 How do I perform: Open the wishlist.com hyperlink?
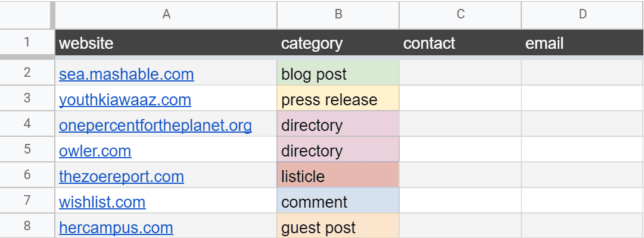coord(102,202)
